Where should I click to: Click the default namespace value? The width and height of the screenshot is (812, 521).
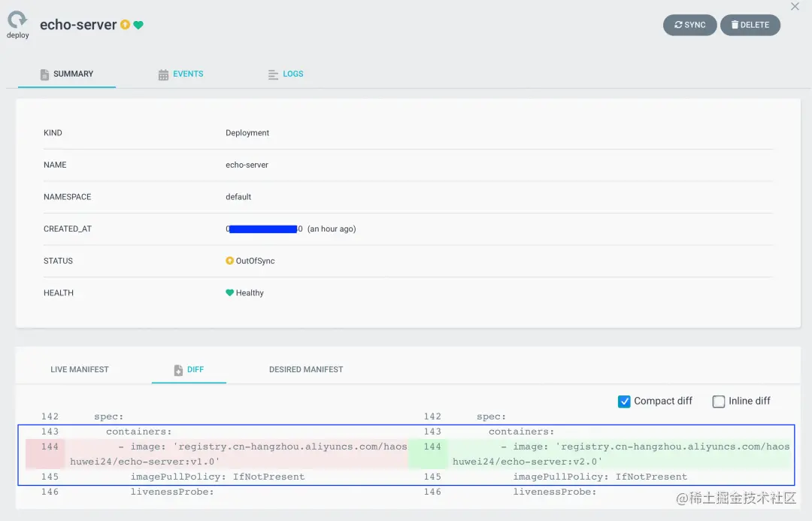pos(238,197)
